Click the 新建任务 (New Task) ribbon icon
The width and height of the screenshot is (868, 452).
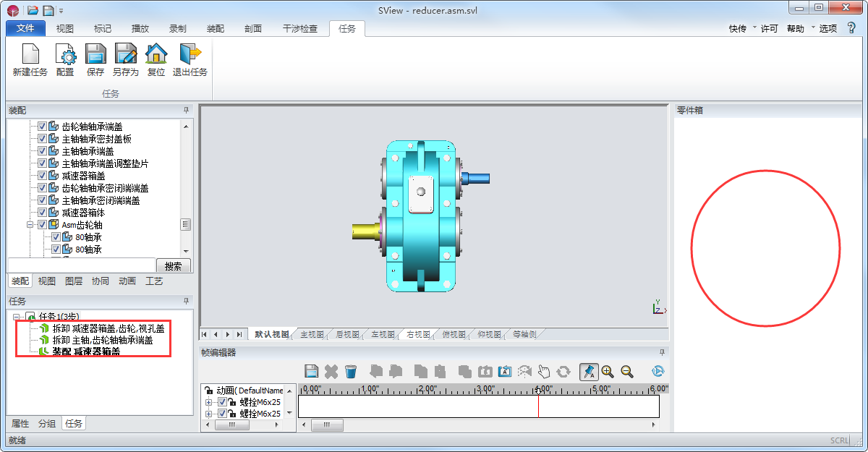(30, 54)
